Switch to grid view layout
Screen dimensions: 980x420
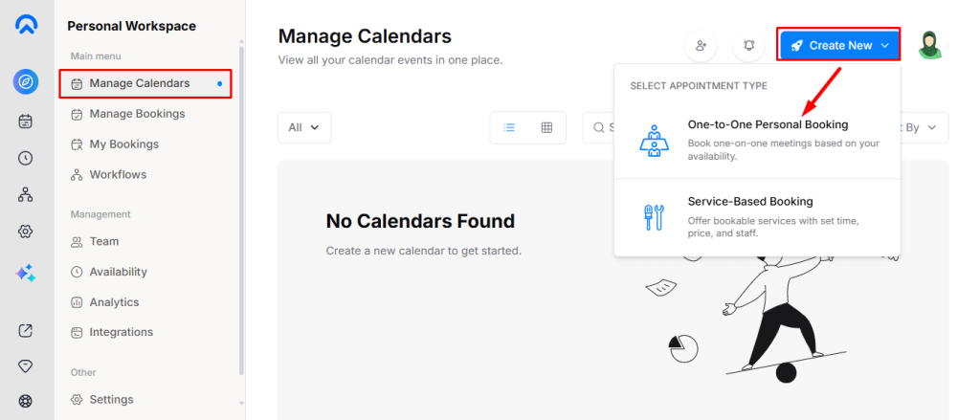(546, 127)
